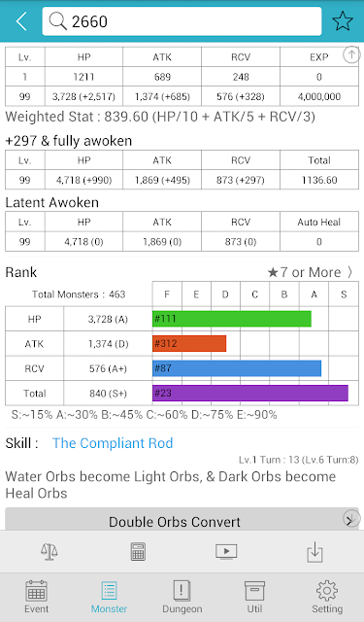Open the Setting tab
The width and height of the screenshot is (364, 622).
327,597
